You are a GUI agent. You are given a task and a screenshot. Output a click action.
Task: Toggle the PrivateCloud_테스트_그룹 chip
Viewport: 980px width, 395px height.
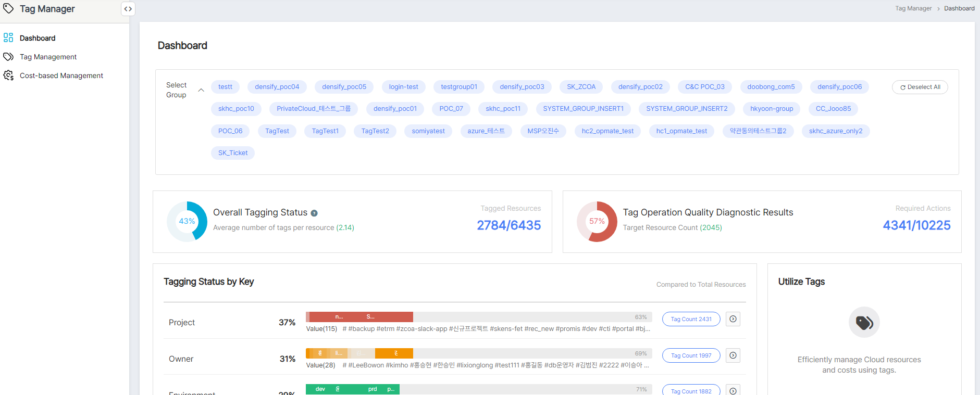point(314,109)
